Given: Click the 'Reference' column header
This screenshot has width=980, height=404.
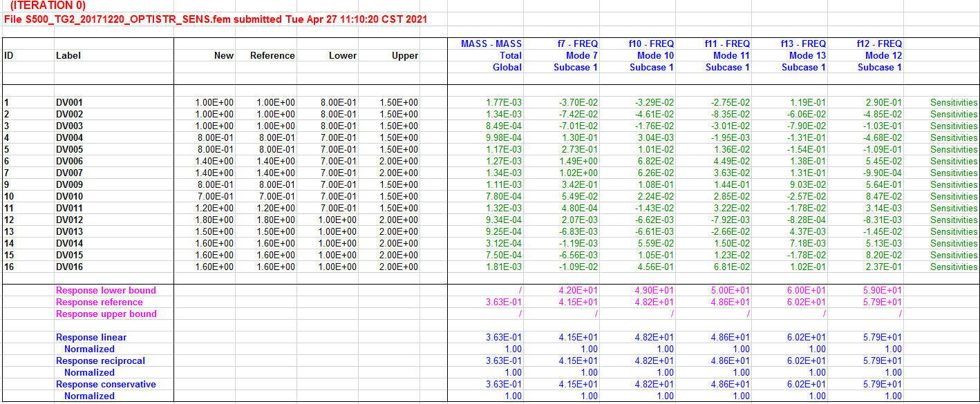Looking at the screenshot, I should click(x=272, y=56).
